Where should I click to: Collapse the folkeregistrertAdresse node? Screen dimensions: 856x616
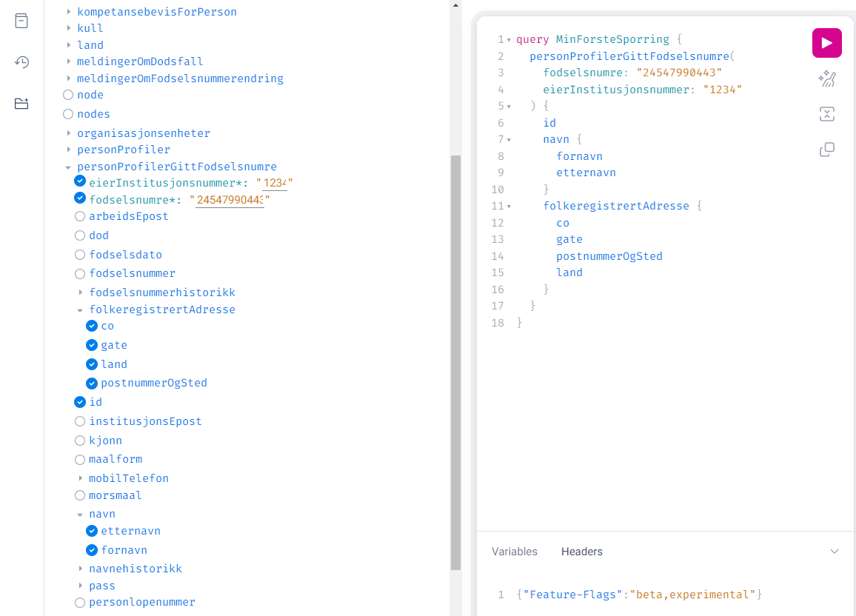(80, 310)
